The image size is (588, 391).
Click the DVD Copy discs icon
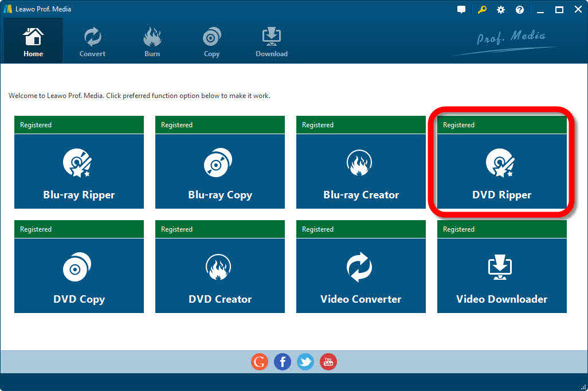pyautogui.click(x=77, y=267)
